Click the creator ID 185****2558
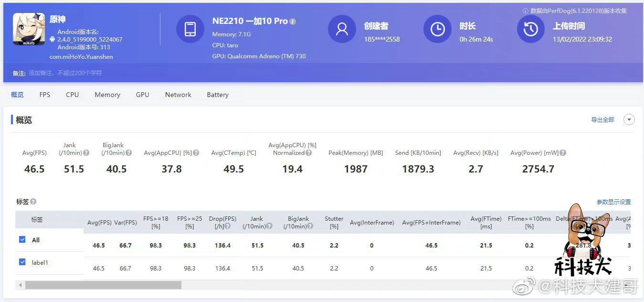The width and height of the screenshot is (644, 302). click(382, 39)
